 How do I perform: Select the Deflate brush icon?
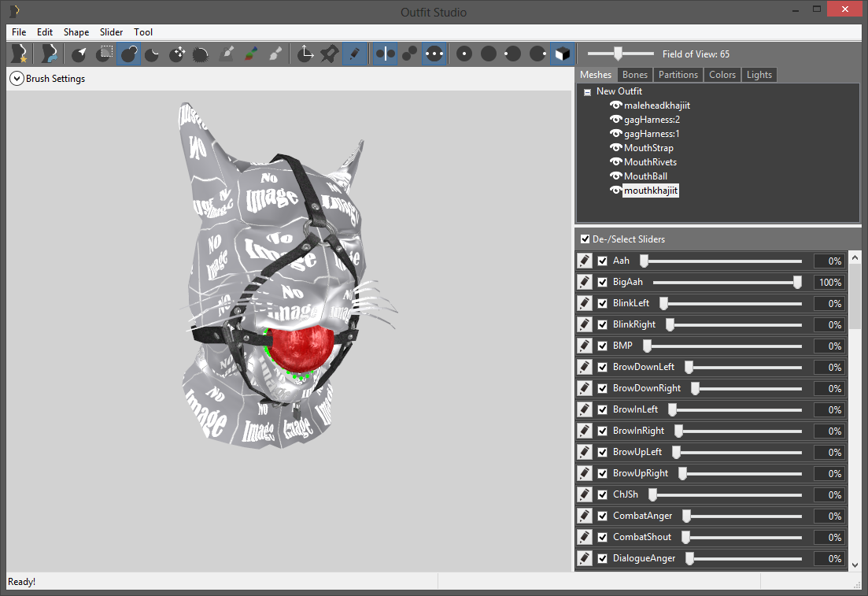point(152,54)
